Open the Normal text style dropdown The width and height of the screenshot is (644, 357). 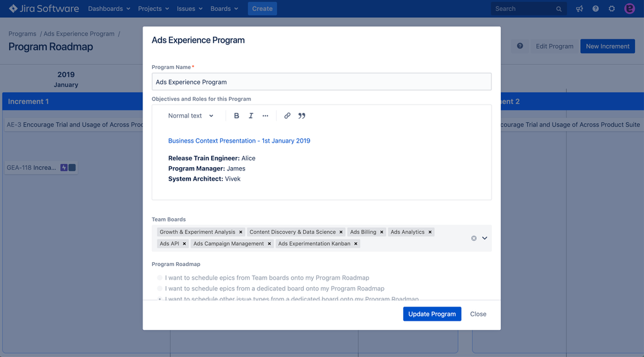[190, 116]
